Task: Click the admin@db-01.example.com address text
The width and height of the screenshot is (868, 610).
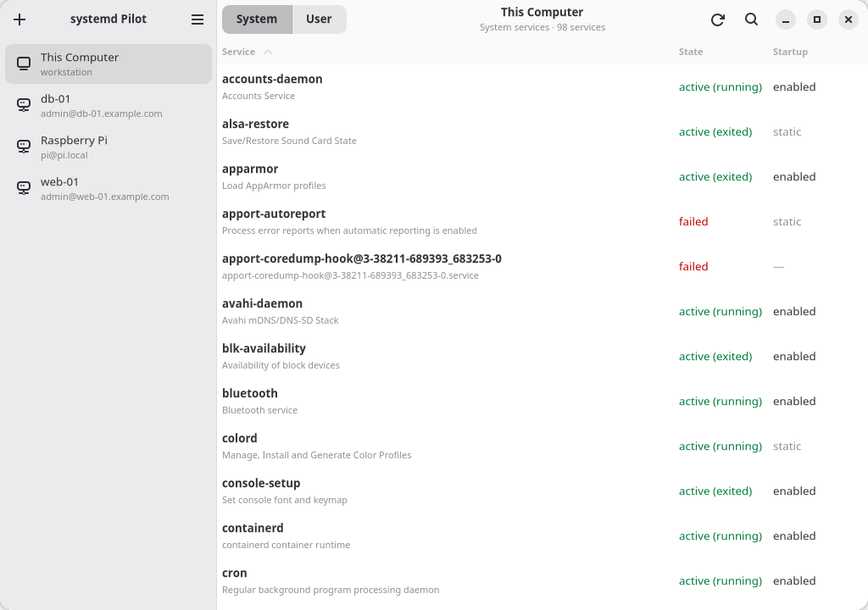Action: [x=102, y=114]
